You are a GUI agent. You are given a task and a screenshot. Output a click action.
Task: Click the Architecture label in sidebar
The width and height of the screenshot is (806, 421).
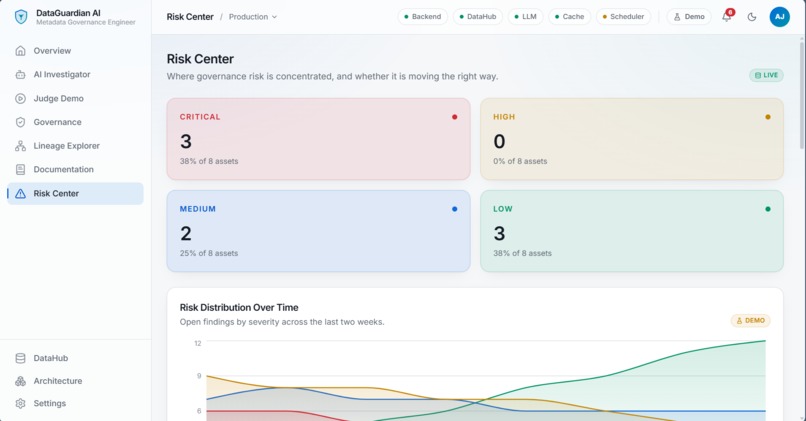pos(58,381)
